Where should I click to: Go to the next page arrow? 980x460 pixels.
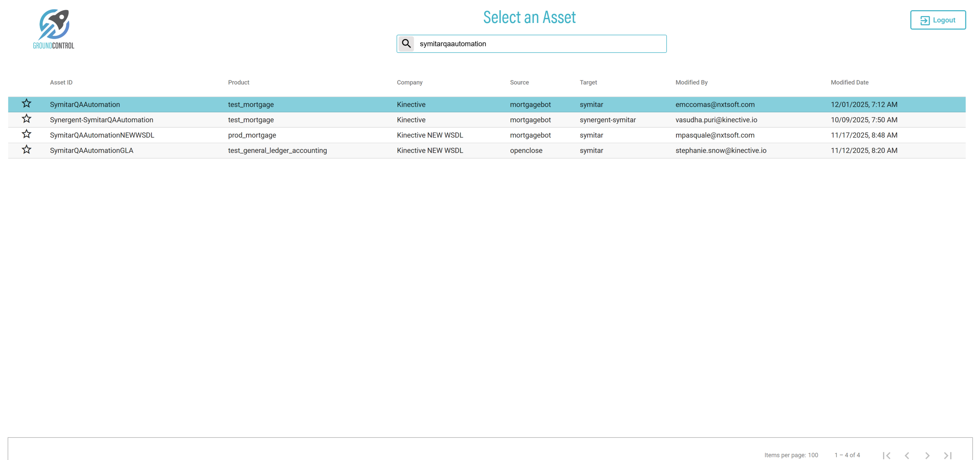[927, 455]
